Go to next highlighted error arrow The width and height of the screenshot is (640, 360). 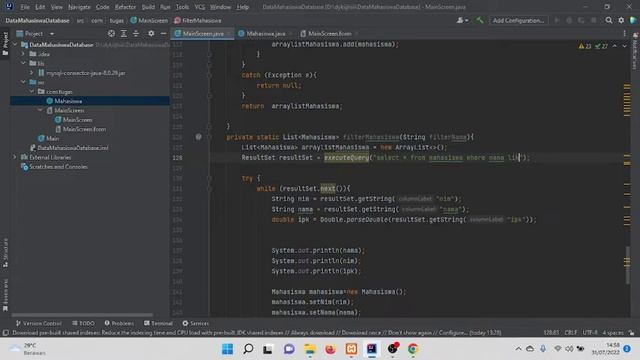[624, 46]
